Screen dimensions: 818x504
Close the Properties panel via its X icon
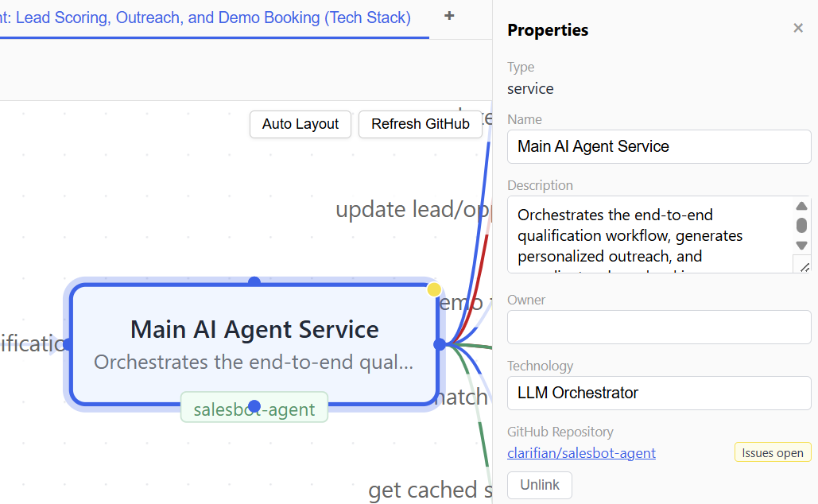(798, 28)
